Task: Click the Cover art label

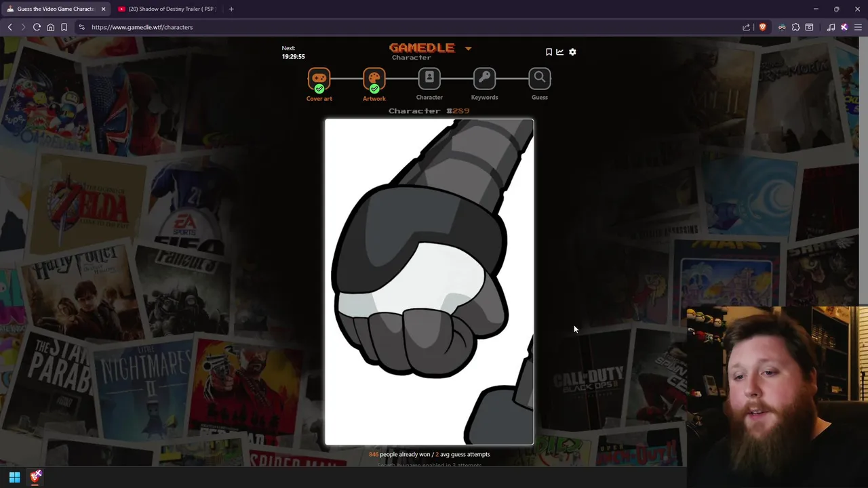Action: click(319, 98)
